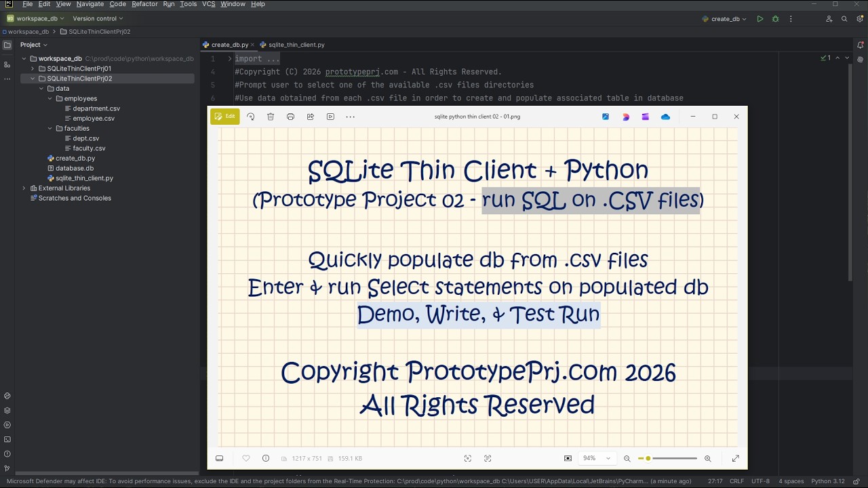The image size is (868, 488).
Task: Open the Version control dropdown
Action: 99,19
